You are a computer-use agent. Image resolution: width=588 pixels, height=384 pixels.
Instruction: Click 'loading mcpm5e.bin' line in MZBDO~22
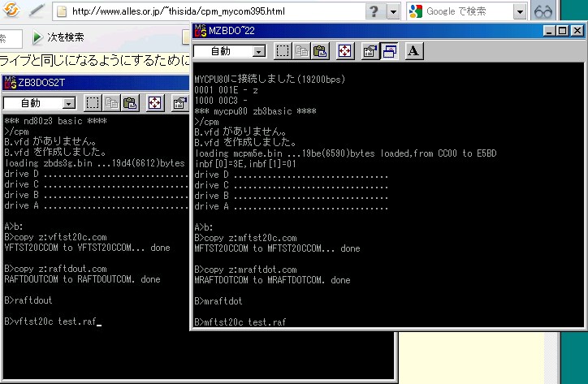[x=345, y=153]
